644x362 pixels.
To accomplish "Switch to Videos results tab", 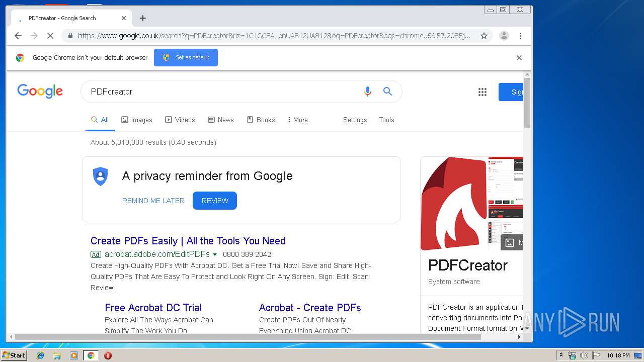I will pyautogui.click(x=180, y=120).
